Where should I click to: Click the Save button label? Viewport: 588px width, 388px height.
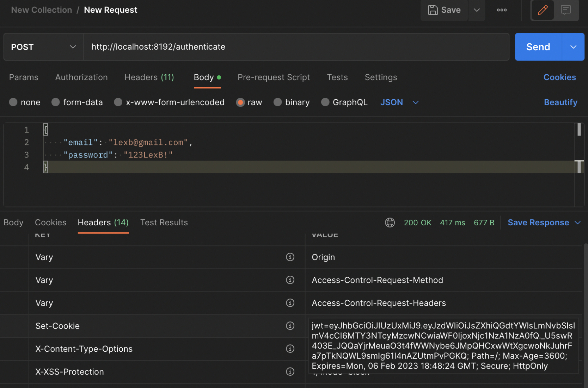click(x=451, y=10)
